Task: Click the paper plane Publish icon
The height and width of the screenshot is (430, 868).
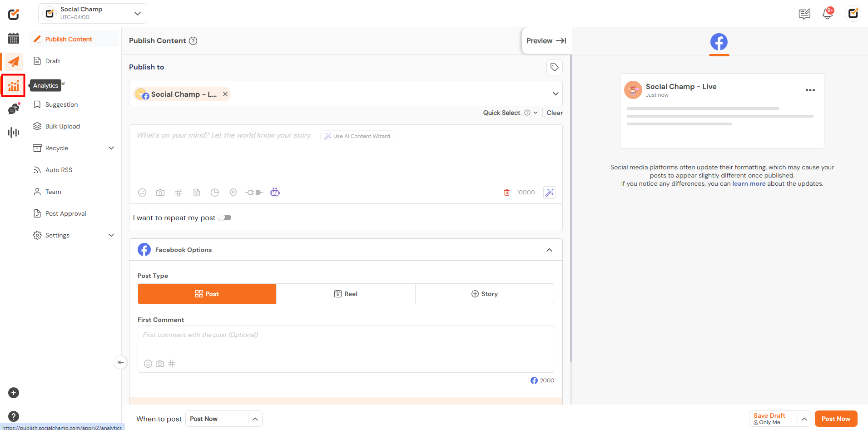Action: pyautogui.click(x=14, y=62)
